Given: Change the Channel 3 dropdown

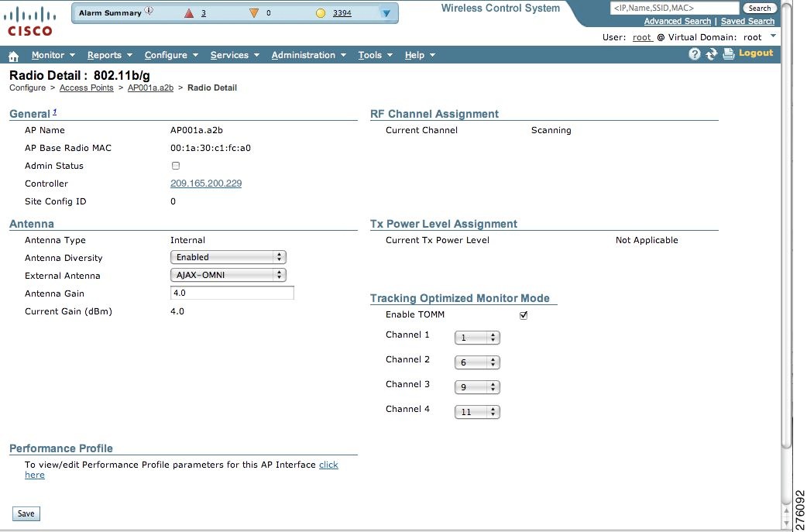Looking at the screenshot, I should [477, 387].
